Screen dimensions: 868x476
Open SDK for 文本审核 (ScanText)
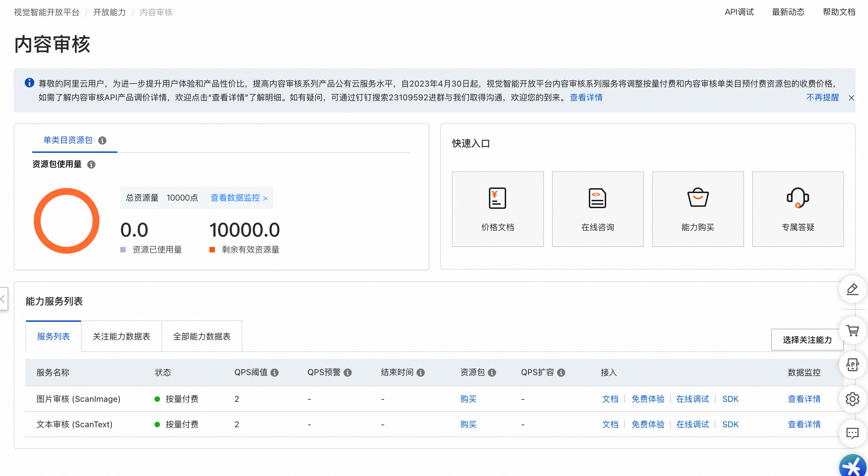pyautogui.click(x=730, y=424)
